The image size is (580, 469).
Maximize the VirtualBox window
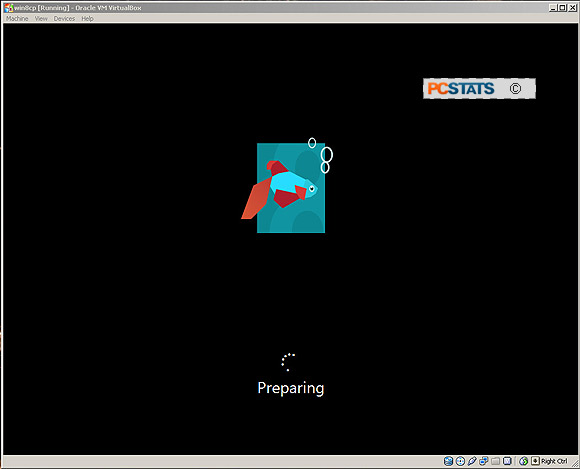562,7
